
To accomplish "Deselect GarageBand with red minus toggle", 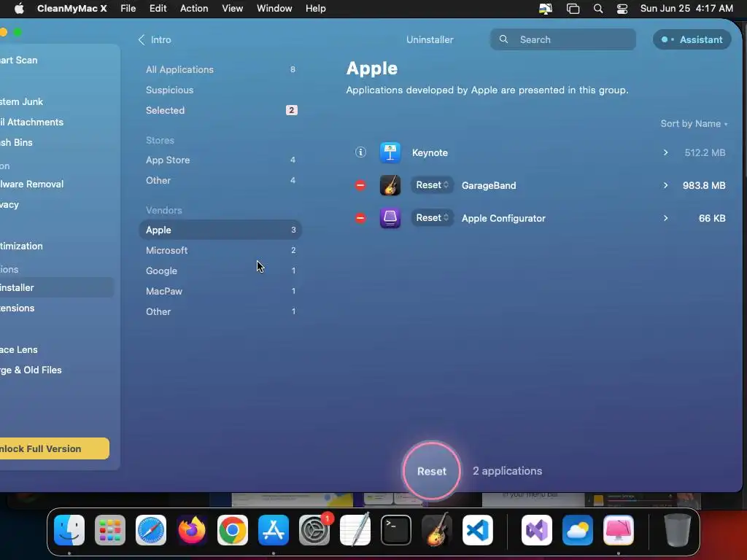I will coord(360,185).
